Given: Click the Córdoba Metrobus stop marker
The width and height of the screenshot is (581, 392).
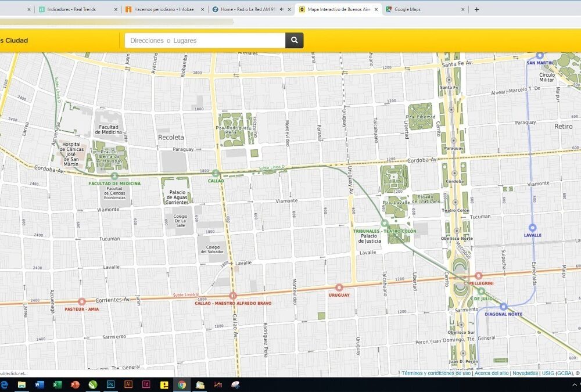Looking at the screenshot, I should [x=454, y=173].
